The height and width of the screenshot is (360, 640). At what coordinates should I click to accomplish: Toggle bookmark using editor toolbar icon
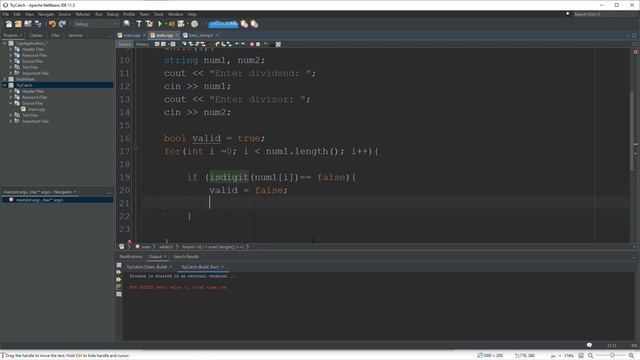pos(230,44)
